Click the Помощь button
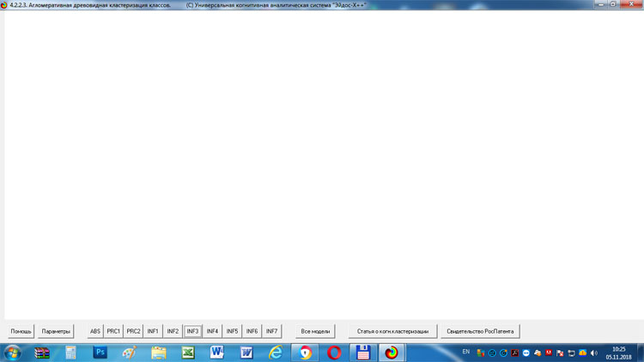644x362 pixels. tap(21, 331)
